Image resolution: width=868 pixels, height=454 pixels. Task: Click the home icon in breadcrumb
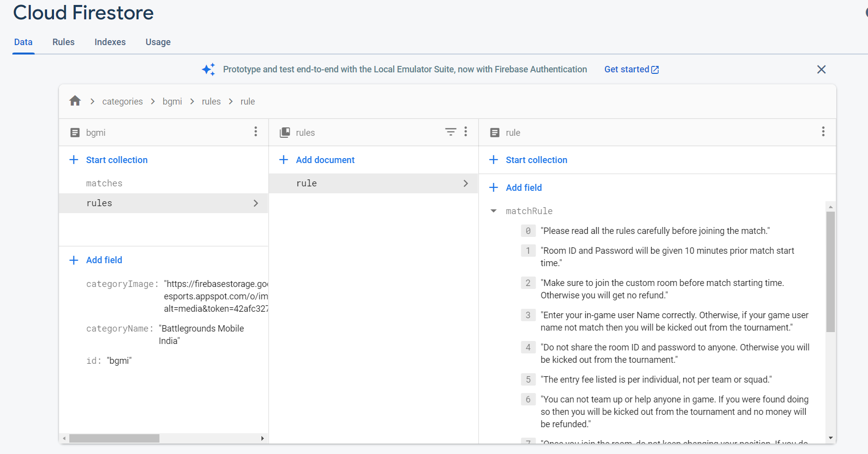pos(75,101)
